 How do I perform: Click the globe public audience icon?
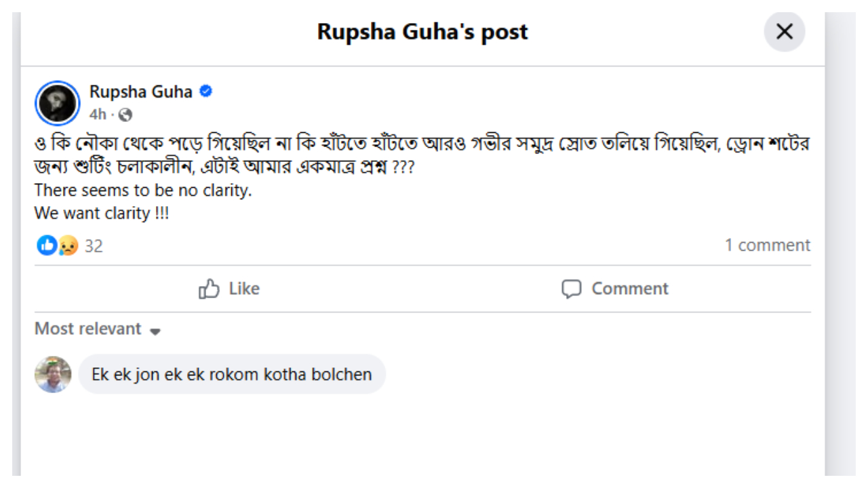[125, 115]
